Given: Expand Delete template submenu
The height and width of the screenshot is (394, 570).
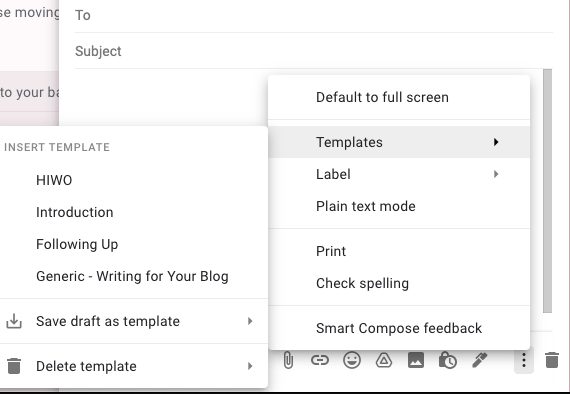Looking at the screenshot, I should point(134,366).
